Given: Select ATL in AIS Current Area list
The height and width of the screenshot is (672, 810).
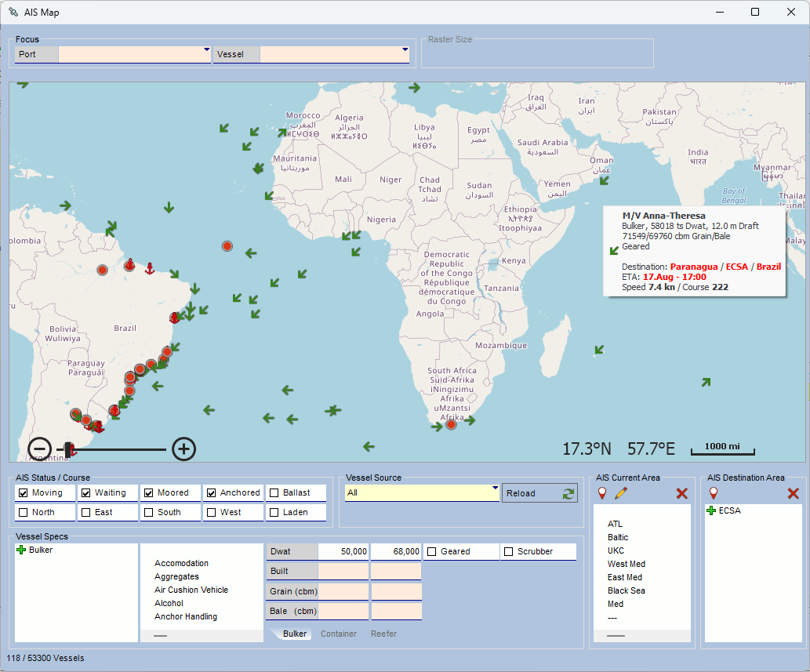Looking at the screenshot, I should pos(615,524).
